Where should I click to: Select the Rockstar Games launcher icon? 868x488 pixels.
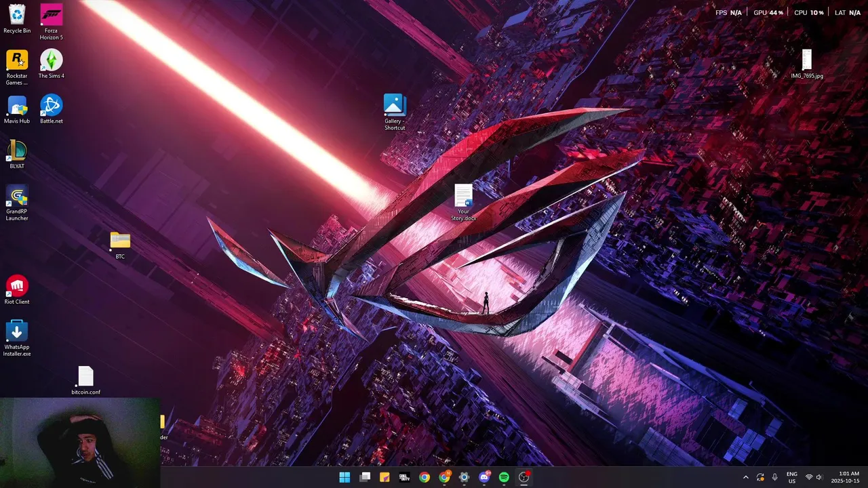17,67
